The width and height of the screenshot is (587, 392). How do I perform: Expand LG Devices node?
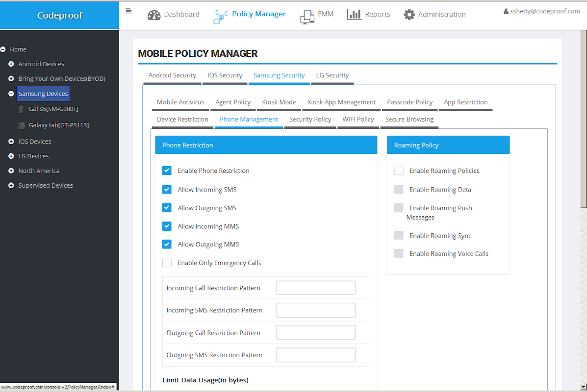11,156
